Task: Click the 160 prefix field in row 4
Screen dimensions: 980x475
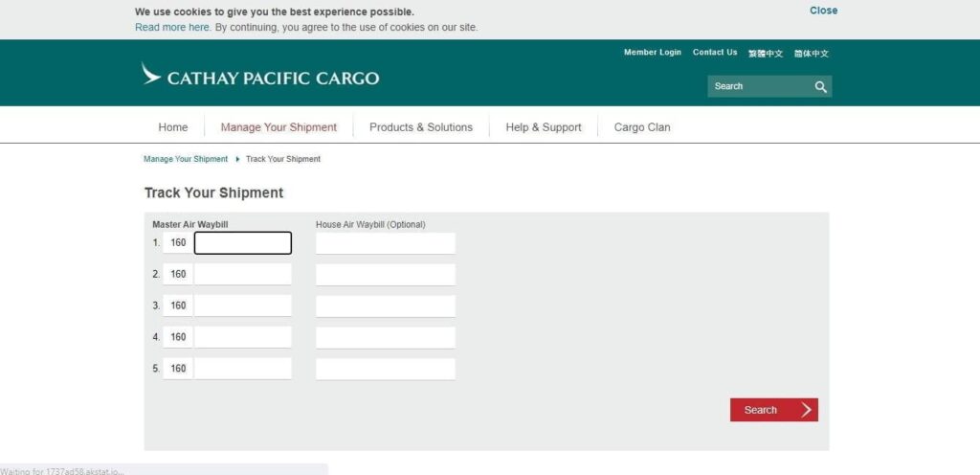Action: pyautogui.click(x=178, y=337)
